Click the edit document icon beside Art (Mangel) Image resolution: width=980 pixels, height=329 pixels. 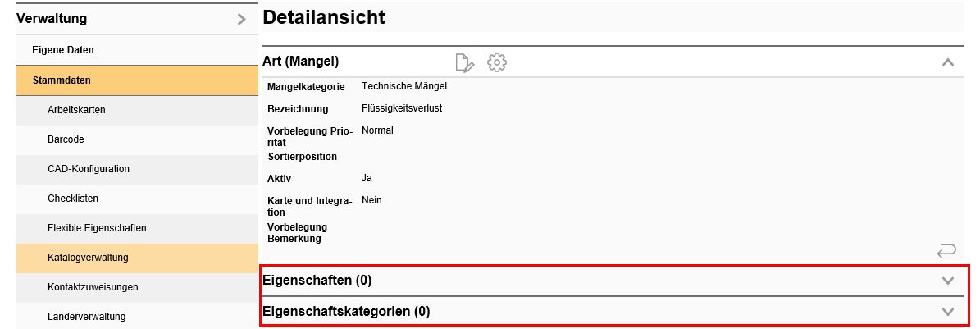pos(464,62)
